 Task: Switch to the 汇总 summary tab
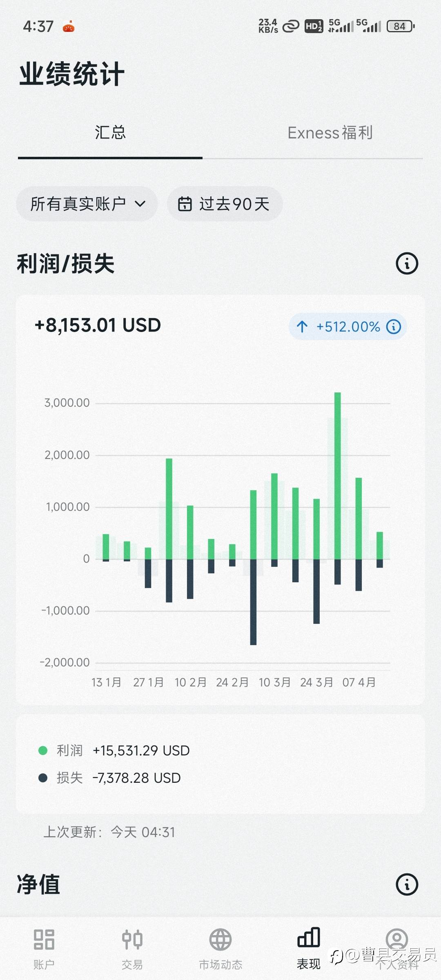click(110, 133)
